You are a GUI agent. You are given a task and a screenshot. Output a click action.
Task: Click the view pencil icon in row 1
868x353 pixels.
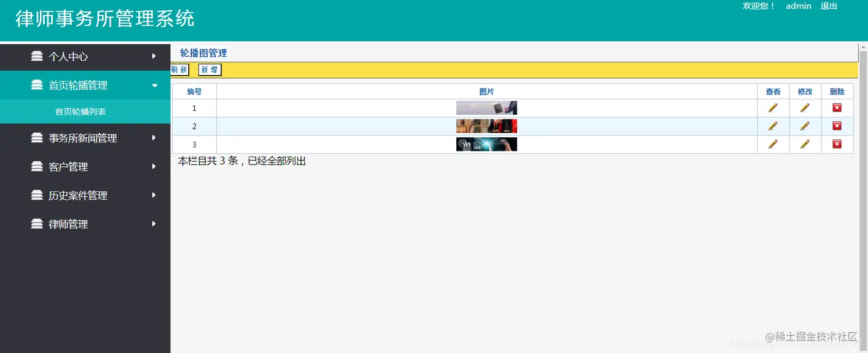click(773, 108)
